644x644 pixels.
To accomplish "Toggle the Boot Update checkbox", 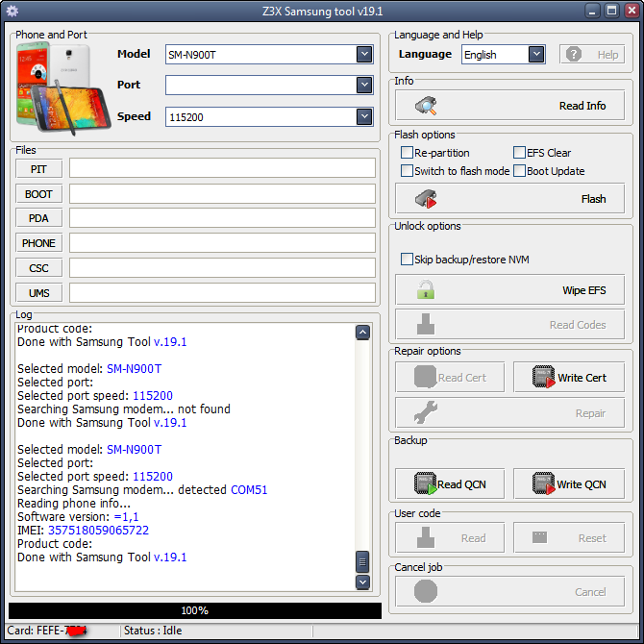I will (x=519, y=170).
